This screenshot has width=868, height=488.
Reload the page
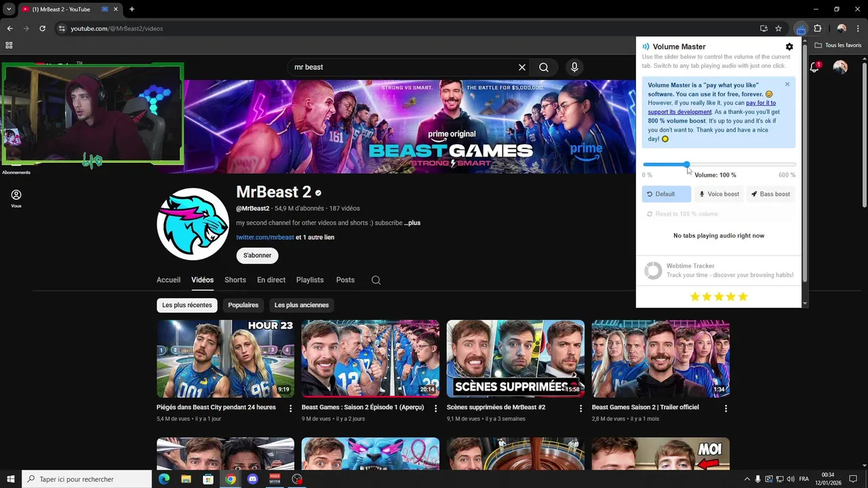click(x=42, y=28)
